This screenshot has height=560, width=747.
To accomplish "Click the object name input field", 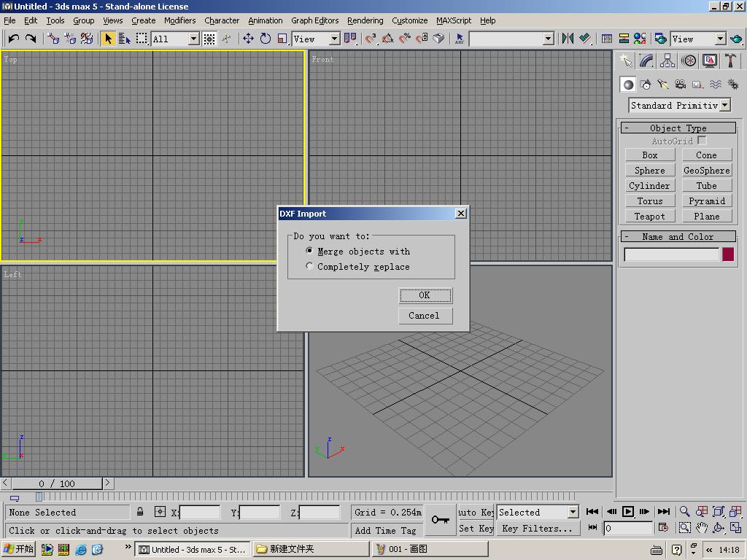I will [x=672, y=254].
